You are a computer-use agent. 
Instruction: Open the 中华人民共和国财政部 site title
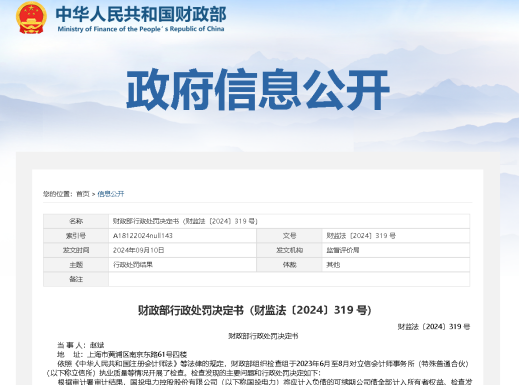pyautogui.click(x=141, y=14)
